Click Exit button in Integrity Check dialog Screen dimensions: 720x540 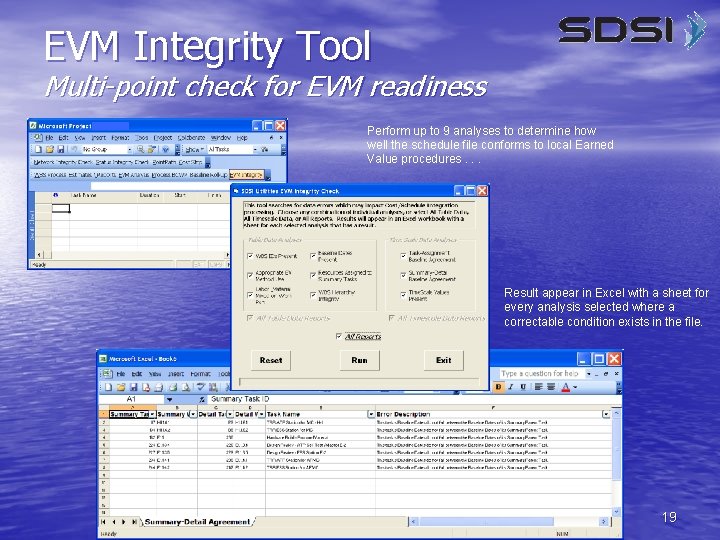[444, 360]
